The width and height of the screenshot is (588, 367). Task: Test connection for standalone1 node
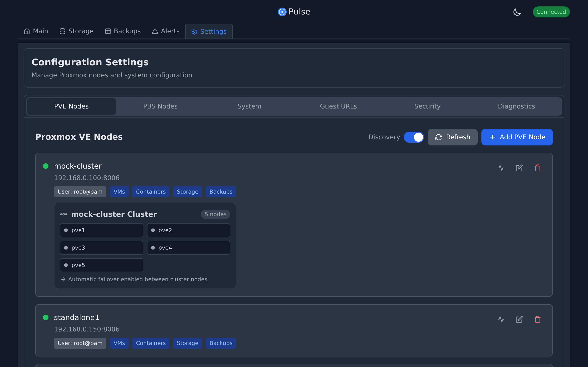501,319
